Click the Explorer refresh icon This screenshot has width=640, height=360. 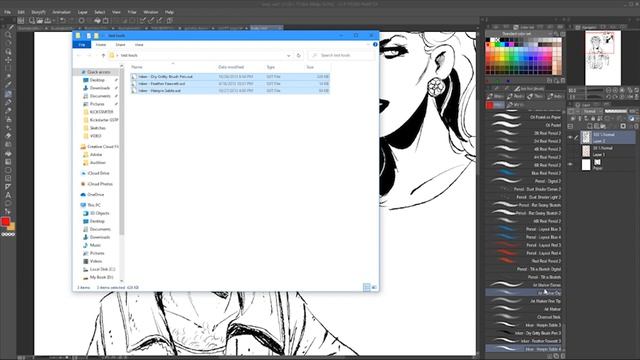[x=298, y=55]
